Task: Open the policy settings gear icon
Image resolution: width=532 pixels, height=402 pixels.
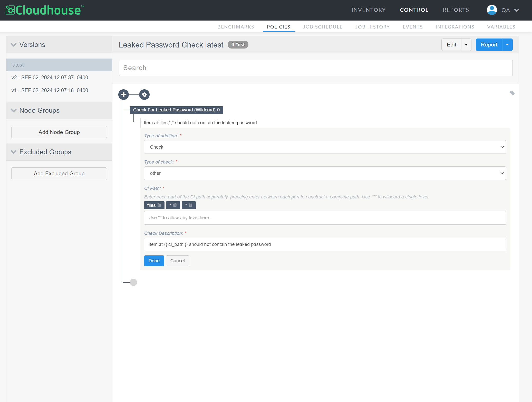Action: (x=144, y=94)
